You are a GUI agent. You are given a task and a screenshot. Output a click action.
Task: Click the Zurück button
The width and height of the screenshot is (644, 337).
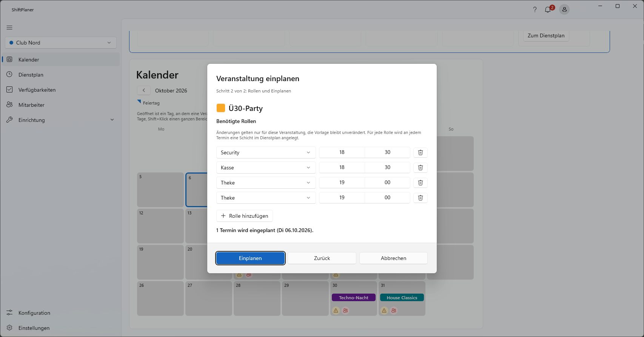(322, 258)
